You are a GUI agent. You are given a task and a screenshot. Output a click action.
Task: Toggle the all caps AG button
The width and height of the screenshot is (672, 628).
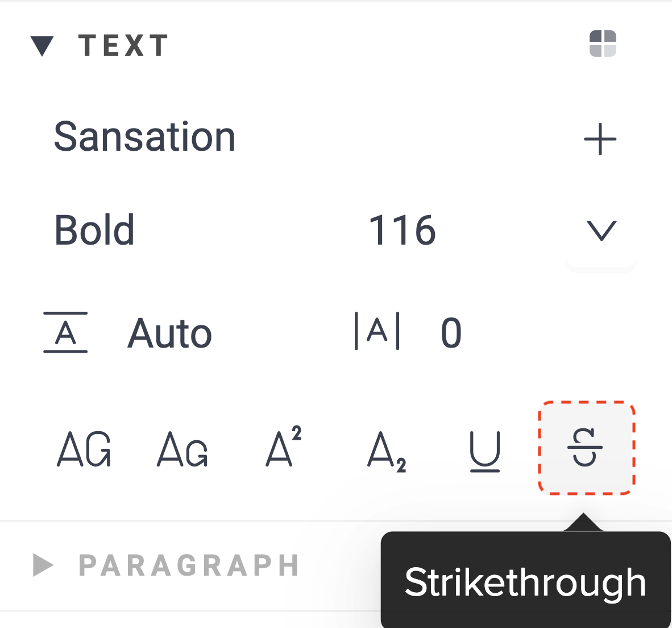pos(84,449)
